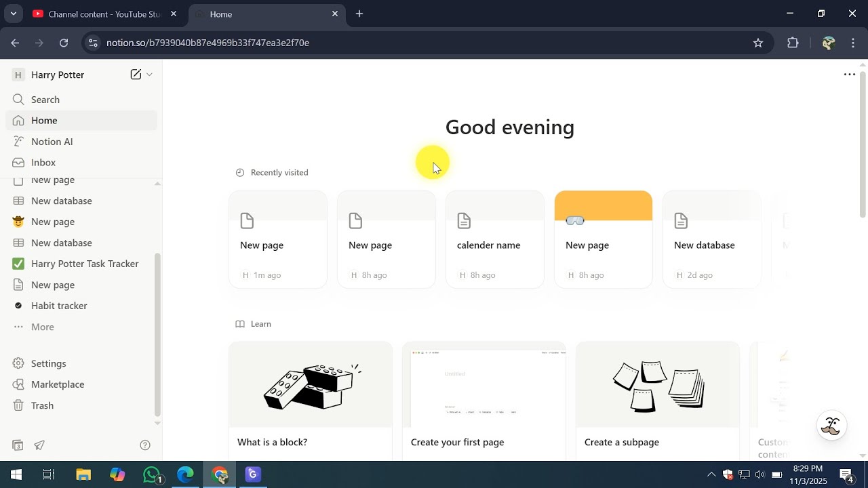
Task: Expand the workspace switcher chevron beside compose icon
Action: (149, 75)
